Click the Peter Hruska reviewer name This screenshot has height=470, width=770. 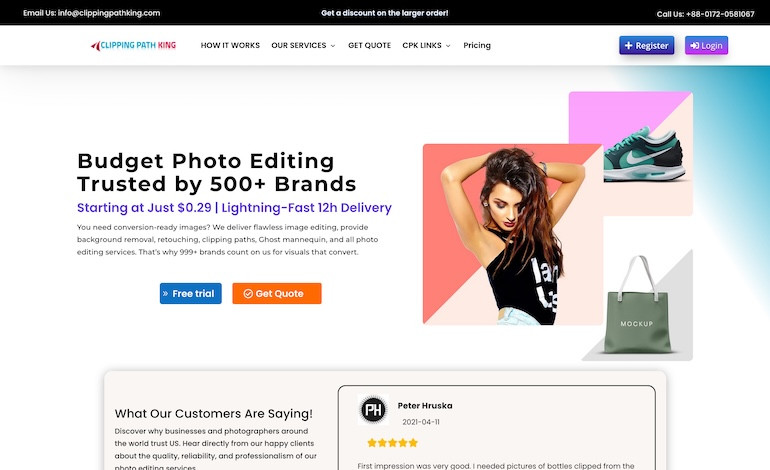[x=425, y=406]
